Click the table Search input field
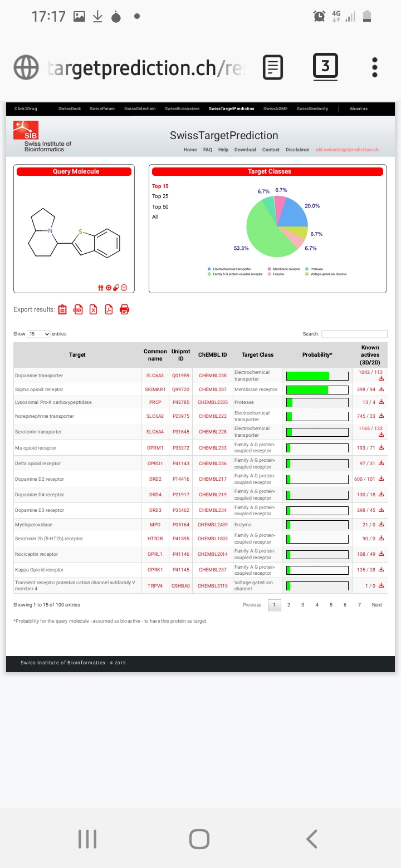 [354, 334]
